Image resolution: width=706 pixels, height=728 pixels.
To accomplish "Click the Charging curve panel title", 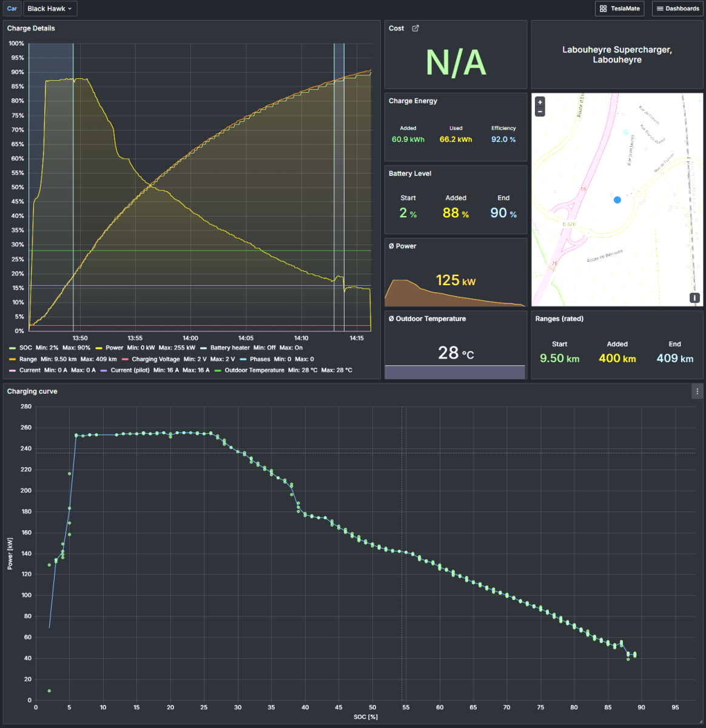I will 32,391.
